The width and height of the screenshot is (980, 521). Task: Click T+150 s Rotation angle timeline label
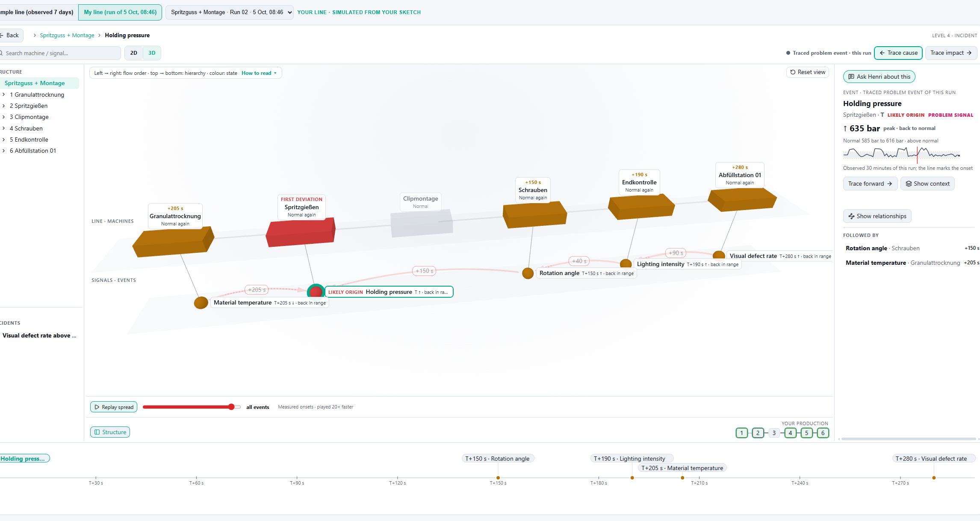[498, 459]
